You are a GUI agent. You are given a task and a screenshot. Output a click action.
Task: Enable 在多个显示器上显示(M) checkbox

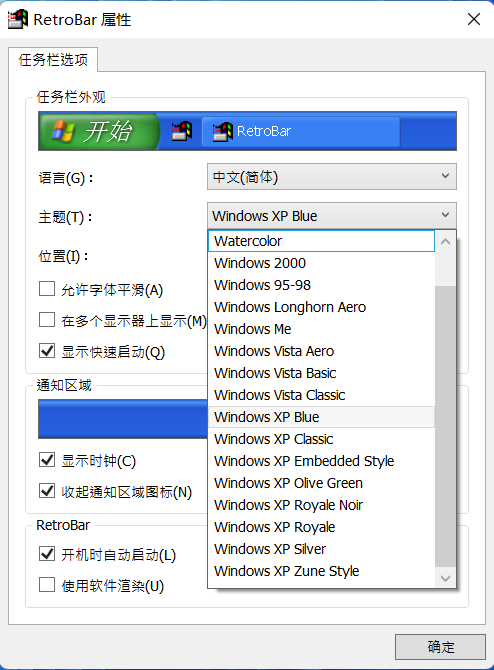pyautogui.click(x=47, y=320)
